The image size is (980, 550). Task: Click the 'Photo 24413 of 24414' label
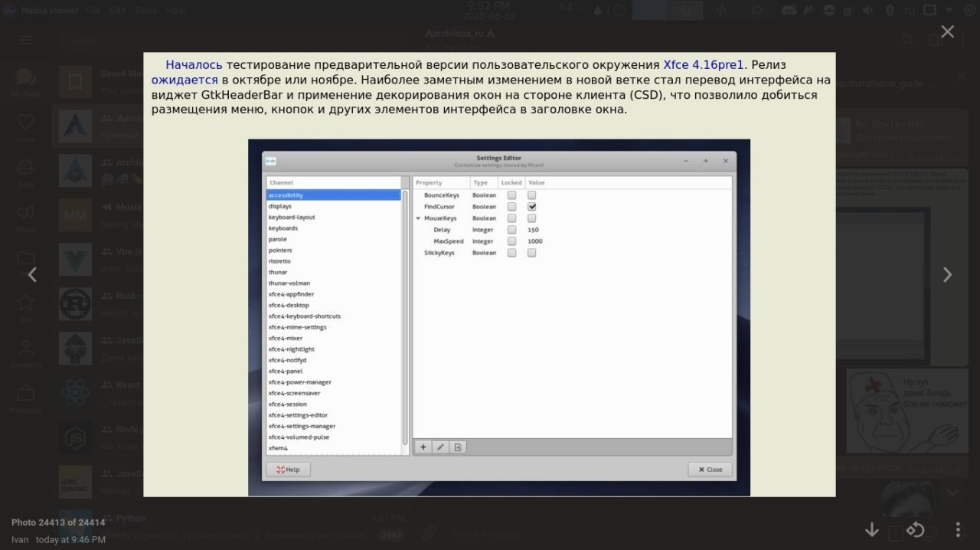click(x=58, y=522)
